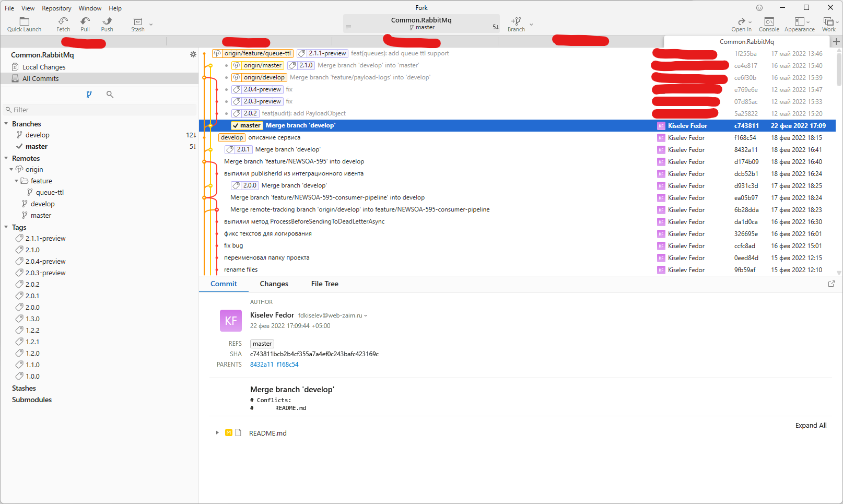Screen dimensions: 843x504
Task: Click Expand All button
Action: tap(811, 425)
